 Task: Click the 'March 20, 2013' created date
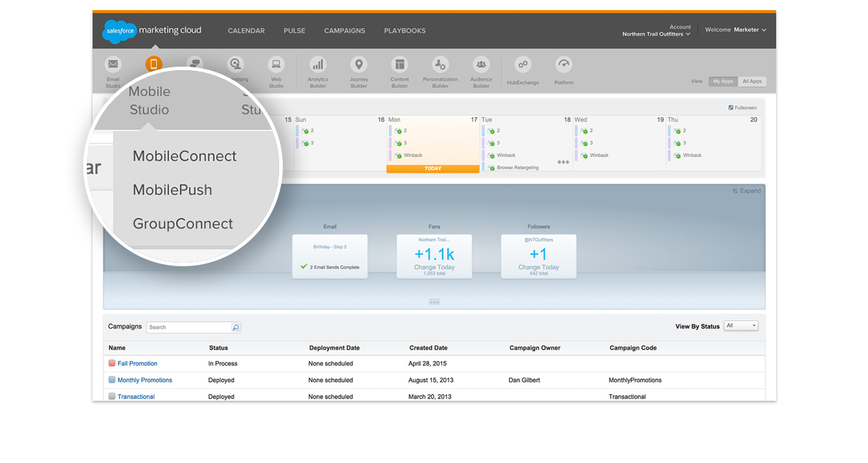pyautogui.click(x=430, y=396)
